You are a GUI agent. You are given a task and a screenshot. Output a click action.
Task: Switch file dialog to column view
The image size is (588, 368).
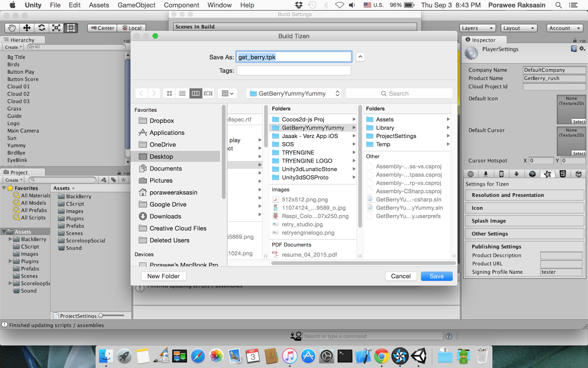196,93
